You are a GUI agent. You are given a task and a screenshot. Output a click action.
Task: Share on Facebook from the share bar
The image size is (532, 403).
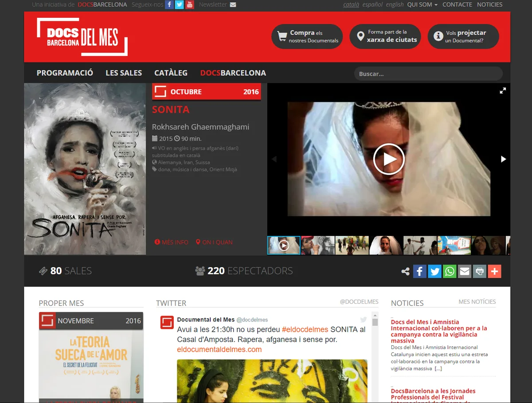pos(420,271)
